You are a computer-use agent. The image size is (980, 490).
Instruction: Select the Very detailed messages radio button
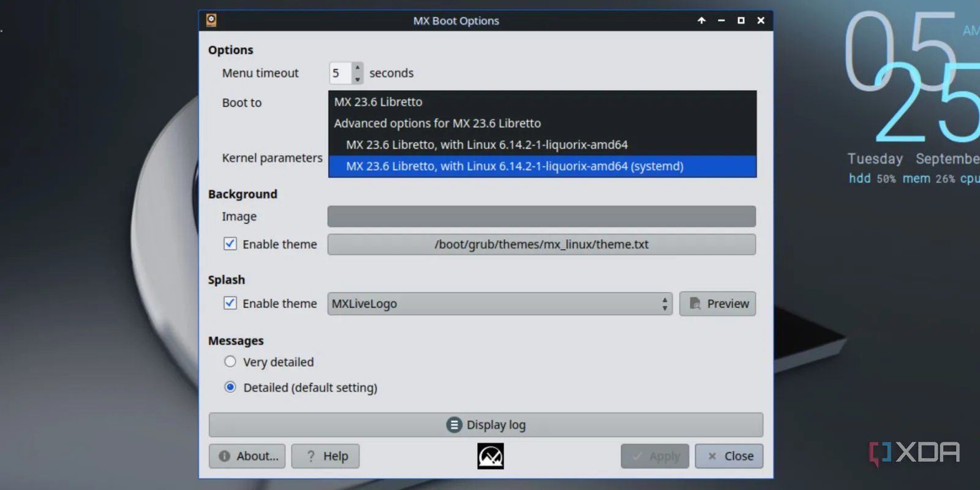[230, 362]
